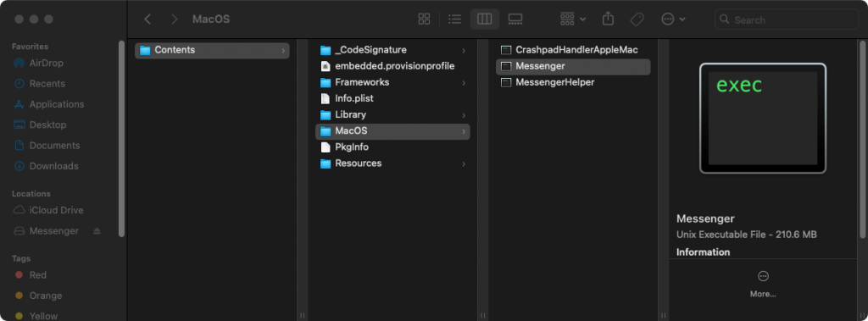Open the Action ellipsis menu in toolbar

pyautogui.click(x=673, y=19)
